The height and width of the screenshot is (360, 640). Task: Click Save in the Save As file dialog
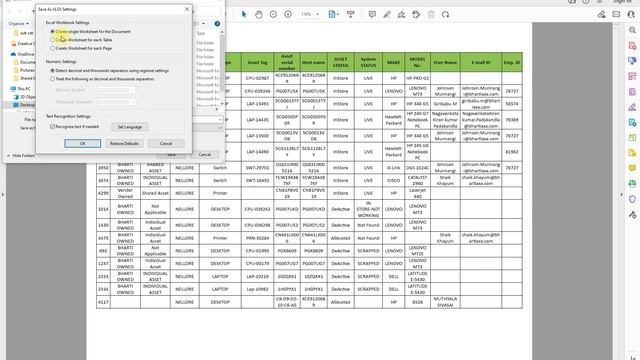tap(171, 155)
